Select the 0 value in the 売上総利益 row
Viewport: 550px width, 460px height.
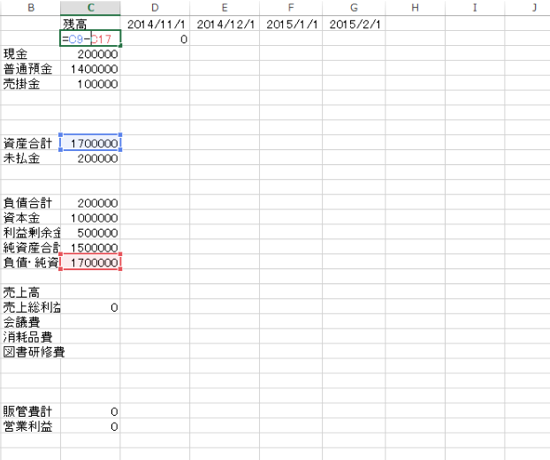point(90,307)
